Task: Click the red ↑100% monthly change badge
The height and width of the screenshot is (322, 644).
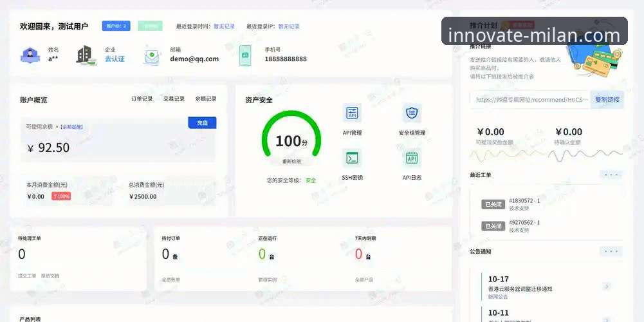Action: pos(61,196)
